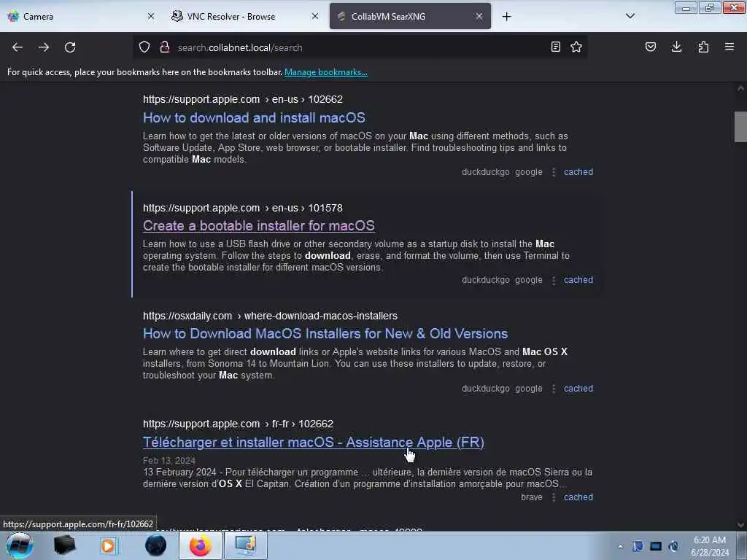Expand options dots for bootable installer result
This screenshot has height=560, width=747.
[554, 281]
